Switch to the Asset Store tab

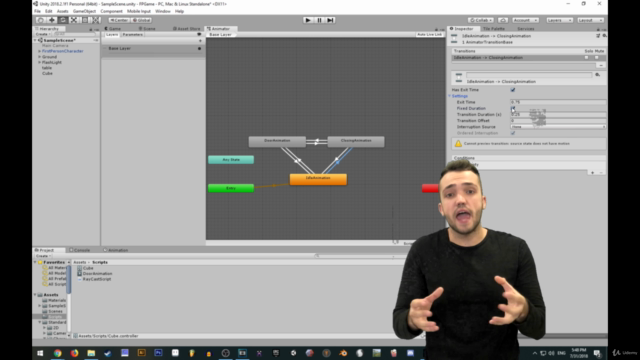(x=187, y=29)
